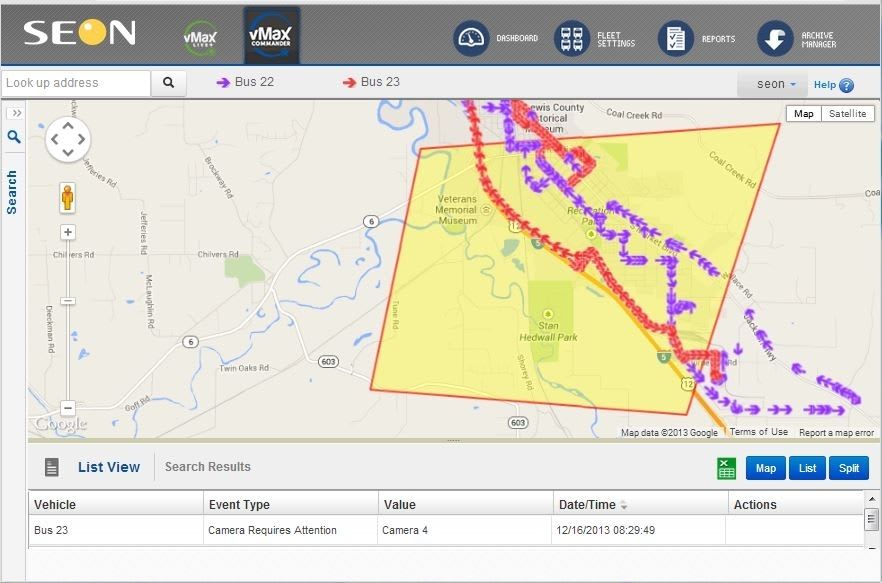
Task: Sort by Date/Time column header
Action: [594, 505]
